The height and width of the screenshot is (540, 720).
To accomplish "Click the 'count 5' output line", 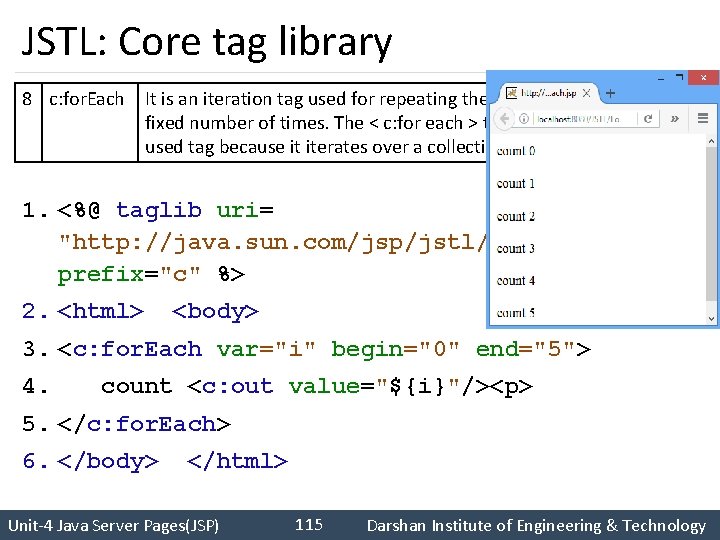I will [516, 313].
